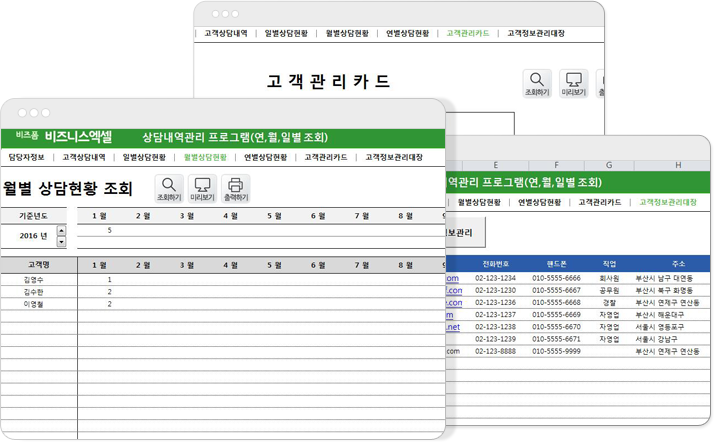Select the green 월별상담현황 tab
The height and width of the screenshot is (442, 714).
pos(204,157)
